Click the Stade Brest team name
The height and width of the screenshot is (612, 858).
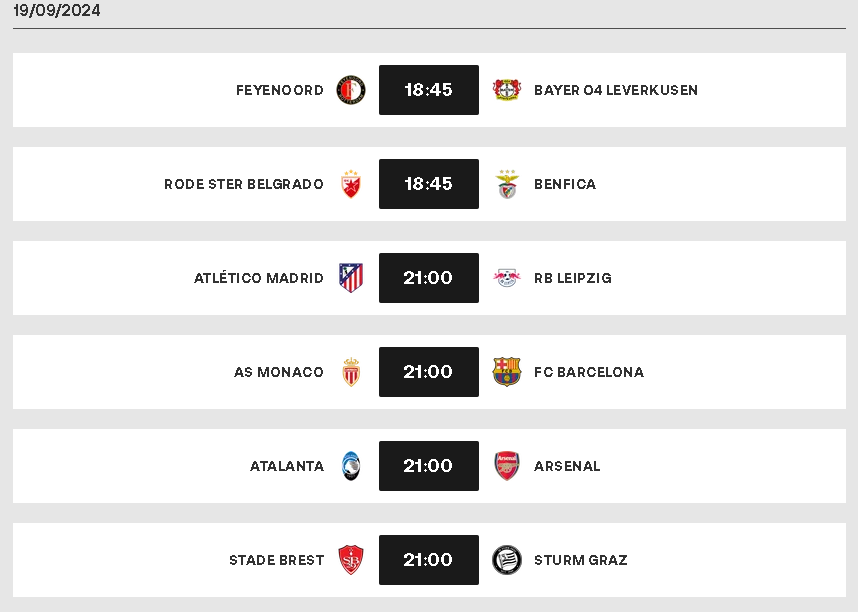click(276, 560)
